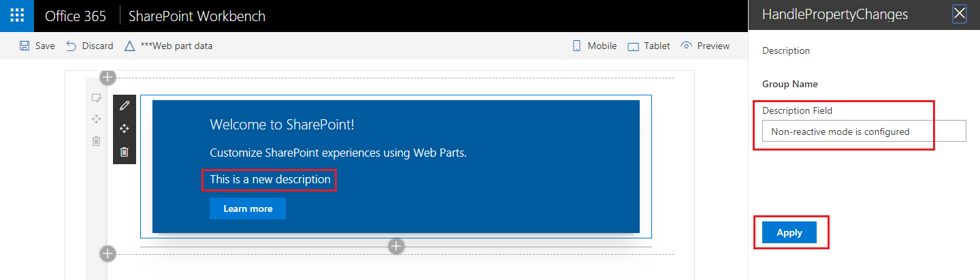The image size is (980, 280).
Task: Click the Learn more button
Action: (x=248, y=208)
